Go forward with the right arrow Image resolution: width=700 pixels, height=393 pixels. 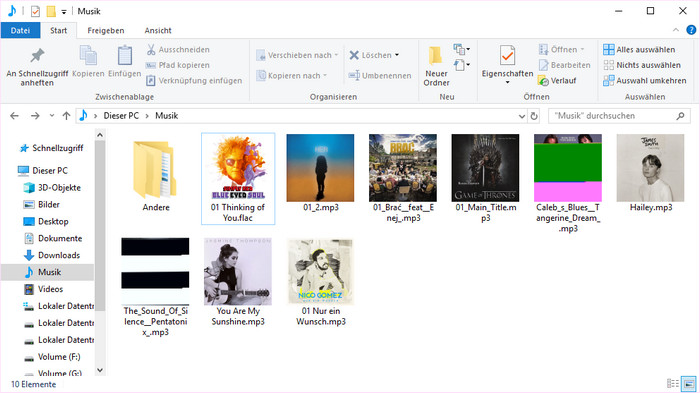(35, 116)
